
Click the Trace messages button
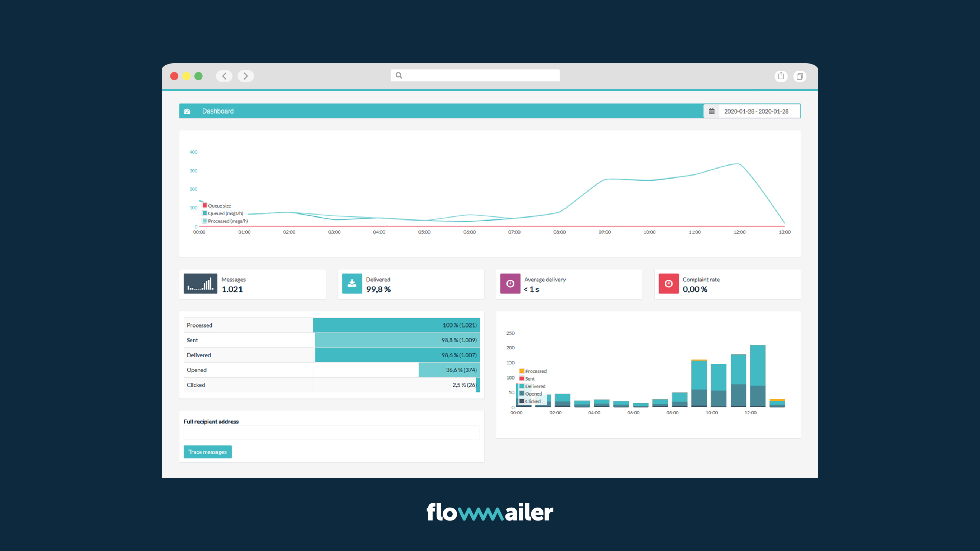pyautogui.click(x=207, y=451)
